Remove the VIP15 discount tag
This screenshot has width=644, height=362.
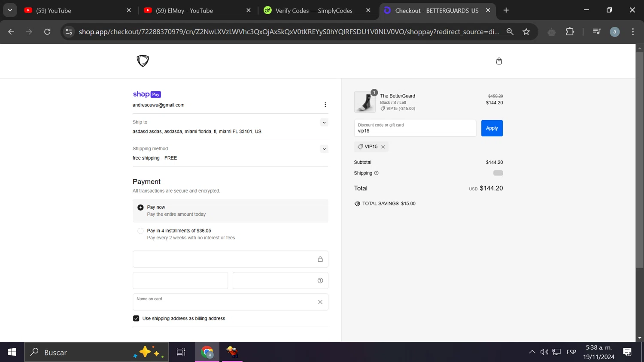pos(383,147)
